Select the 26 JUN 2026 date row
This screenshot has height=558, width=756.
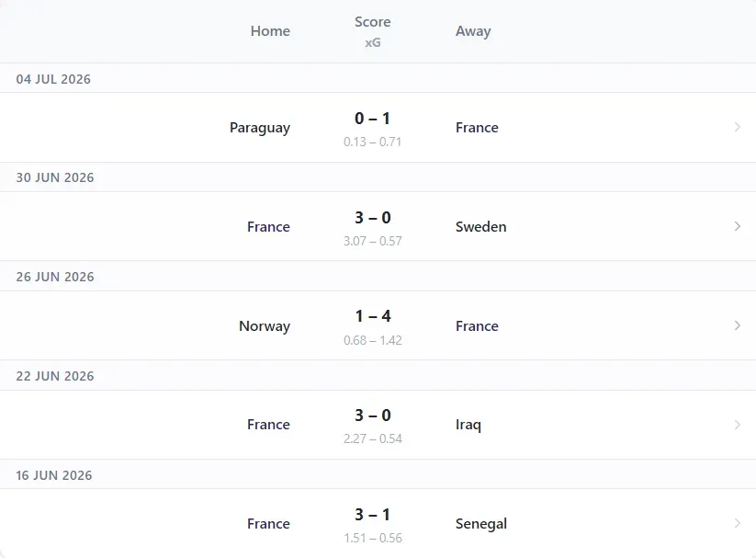point(378,277)
